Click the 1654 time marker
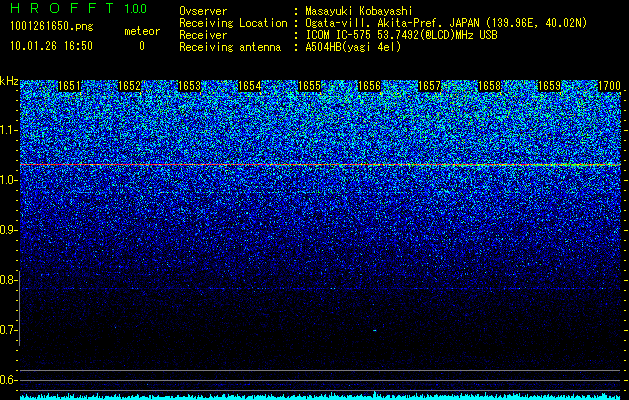Image resolution: width=629 pixels, height=400 pixels. point(250,86)
